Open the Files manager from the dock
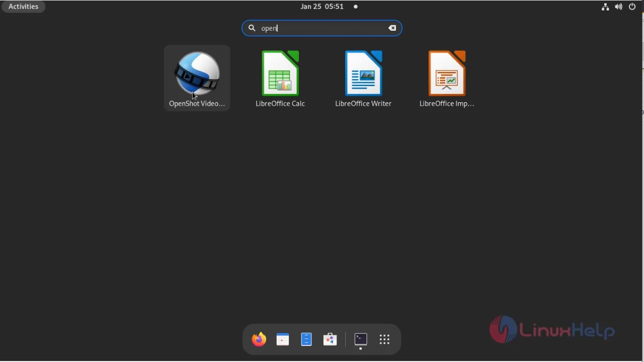This screenshot has width=644, height=362. (x=306, y=339)
